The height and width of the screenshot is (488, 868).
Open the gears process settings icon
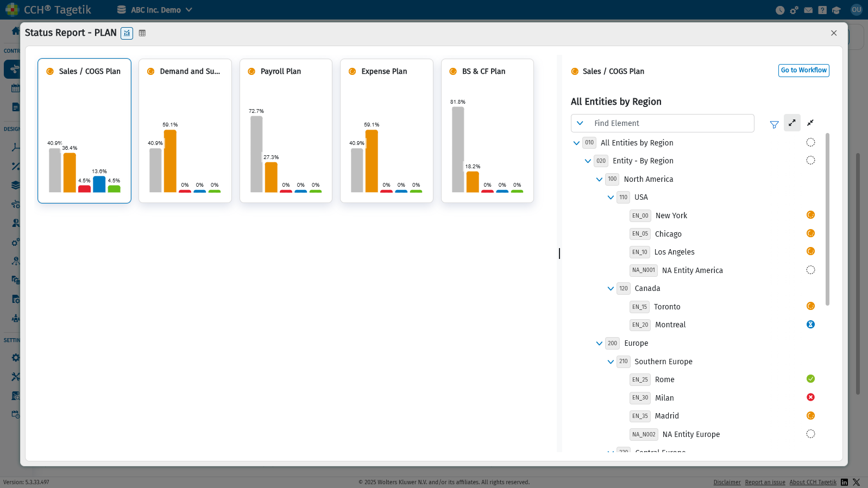coord(794,10)
